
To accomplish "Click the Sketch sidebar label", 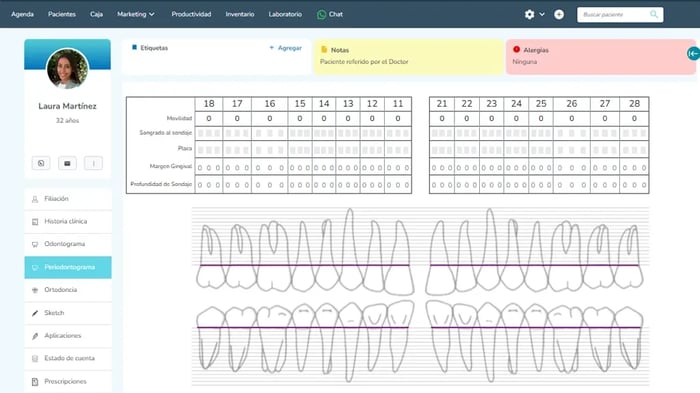I will pyautogui.click(x=54, y=313).
